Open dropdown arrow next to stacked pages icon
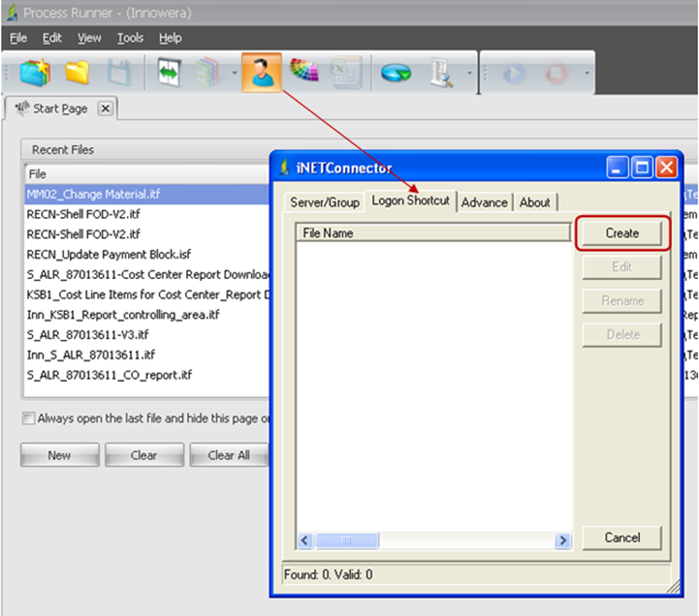This screenshot has width=699, height=616. 233,73
